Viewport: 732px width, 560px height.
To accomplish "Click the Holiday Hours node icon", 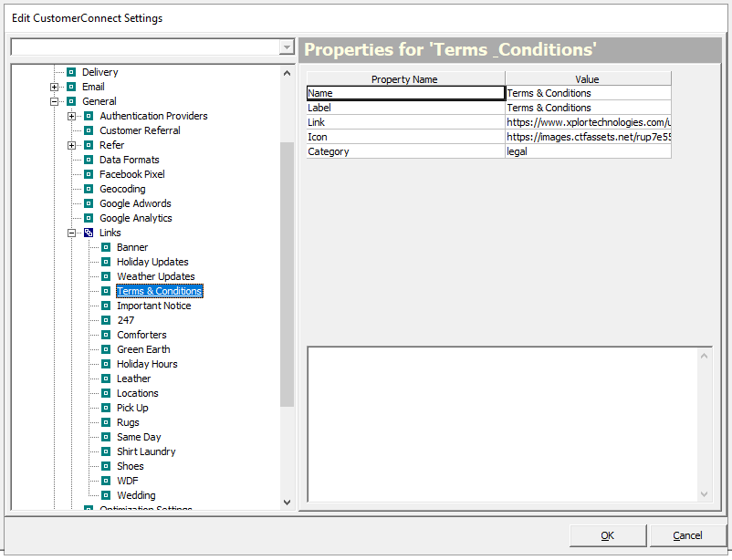I will click(106, 364).
